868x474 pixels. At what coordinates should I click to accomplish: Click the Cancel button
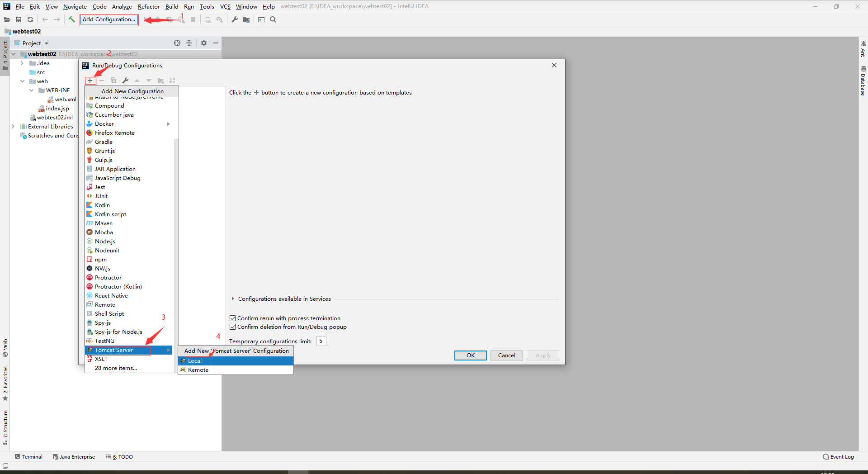pyautogui.click(x=506, y=355)
